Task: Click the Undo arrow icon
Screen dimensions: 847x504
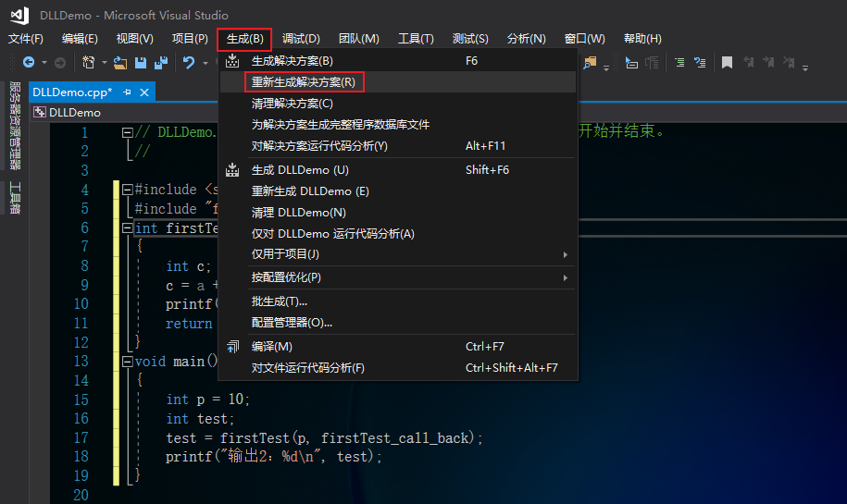Action: point(189,63)
